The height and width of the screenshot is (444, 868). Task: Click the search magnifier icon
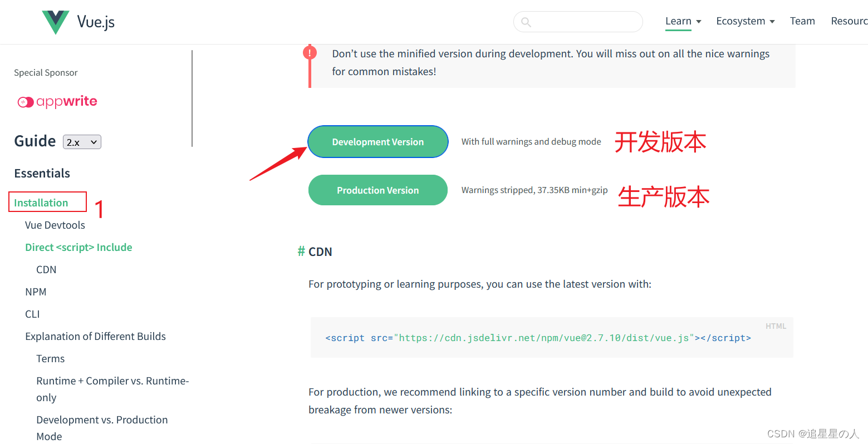[526, 22]
